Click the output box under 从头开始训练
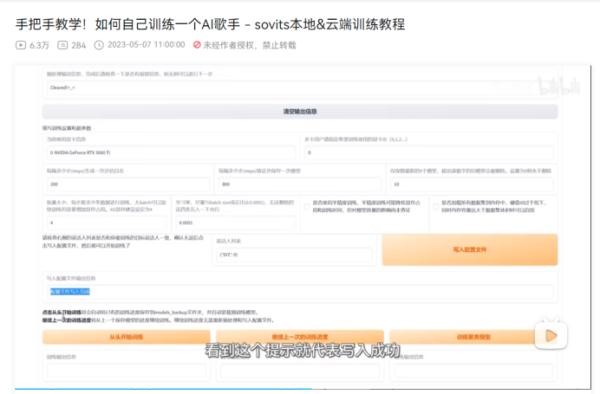Viewport: 600px width, 394px height. (x=126, y=371)
